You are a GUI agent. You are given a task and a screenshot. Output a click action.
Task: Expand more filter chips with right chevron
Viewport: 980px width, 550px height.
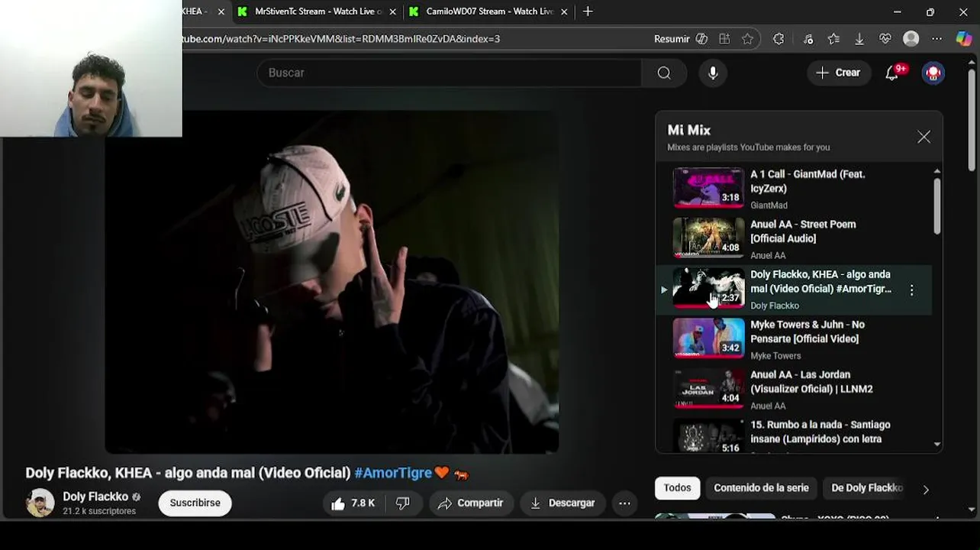click(926, 490)
